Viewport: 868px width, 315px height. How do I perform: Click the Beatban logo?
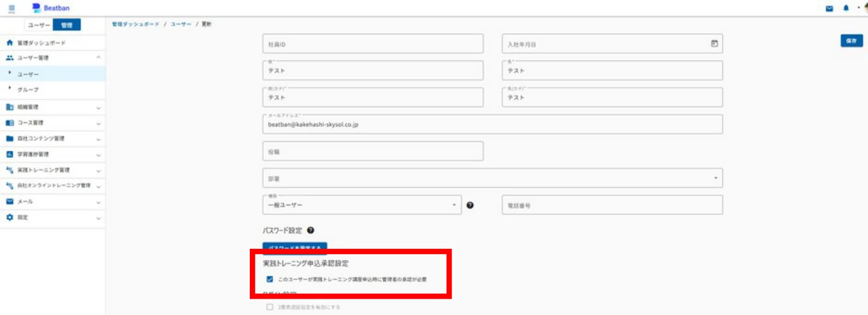pyautogui.click(x=51, y=8)
